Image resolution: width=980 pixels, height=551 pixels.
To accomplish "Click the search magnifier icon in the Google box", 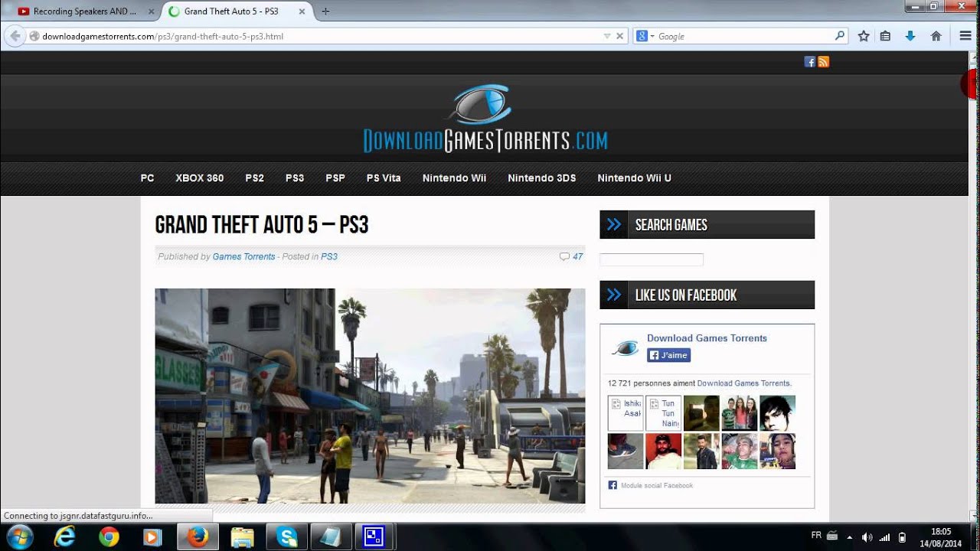I will pyautogui.click(x=839, y=35).
